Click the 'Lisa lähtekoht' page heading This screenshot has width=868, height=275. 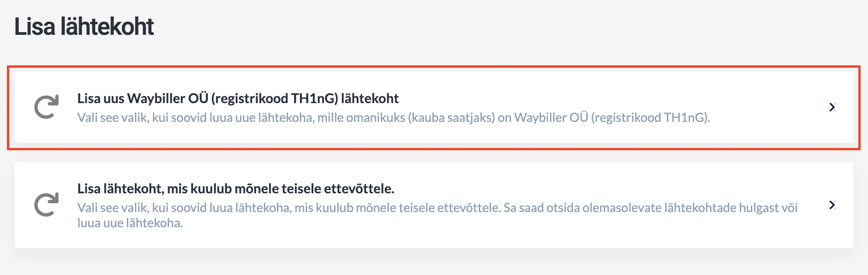tap(84, 26)
